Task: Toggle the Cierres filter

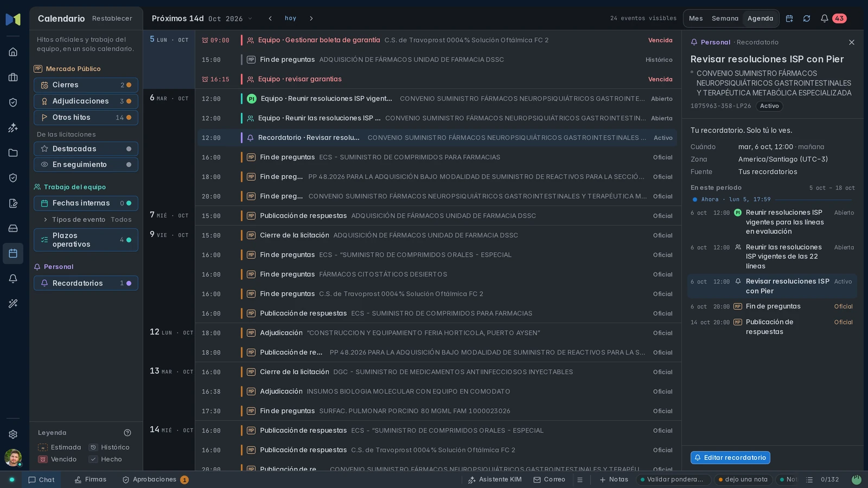Action: 86,85
